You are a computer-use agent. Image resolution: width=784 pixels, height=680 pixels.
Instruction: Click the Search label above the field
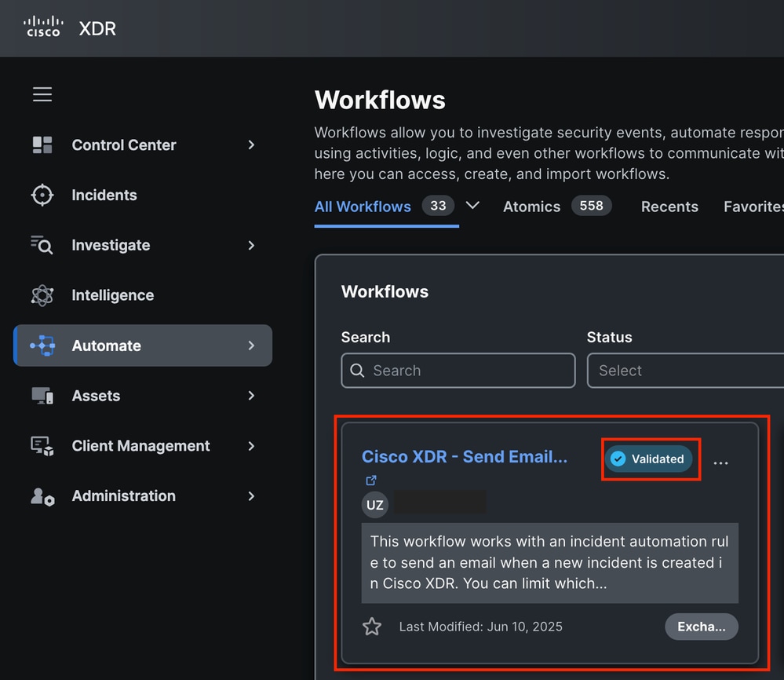click(366, 337)
